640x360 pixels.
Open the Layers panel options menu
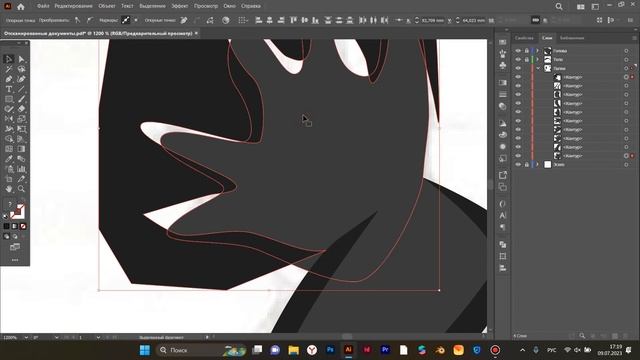(x=634, y=38)
